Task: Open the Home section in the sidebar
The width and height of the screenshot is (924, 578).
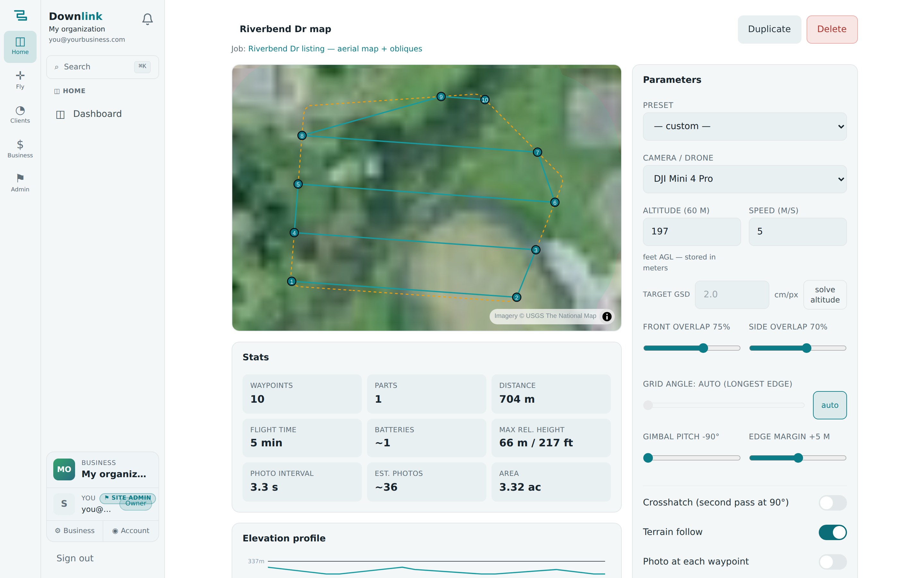Action: tap(20, 46)
